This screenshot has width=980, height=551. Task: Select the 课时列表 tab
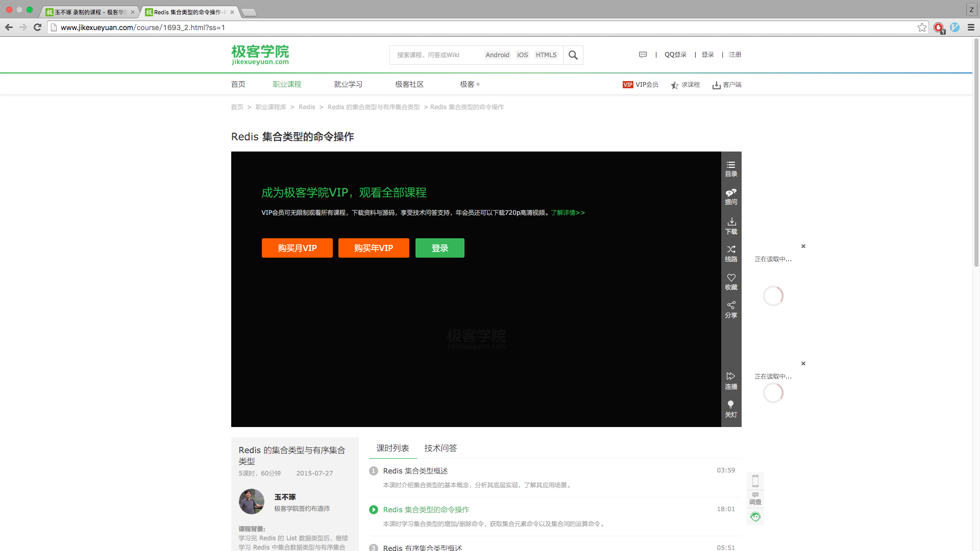393,448
